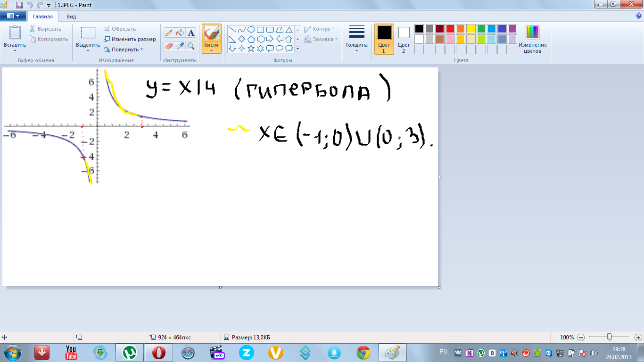644x362 pixels.
Task: Select the Text tool
Action: pos(191,33)
